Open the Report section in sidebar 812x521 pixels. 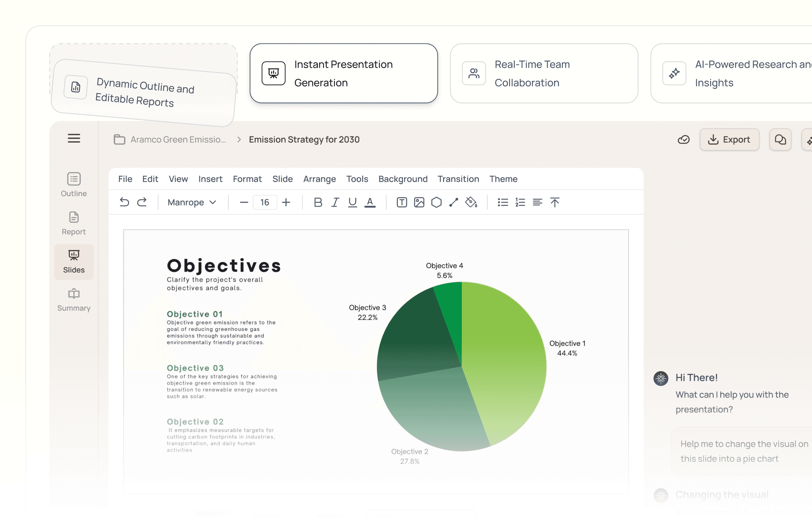[x=74, y=223]
